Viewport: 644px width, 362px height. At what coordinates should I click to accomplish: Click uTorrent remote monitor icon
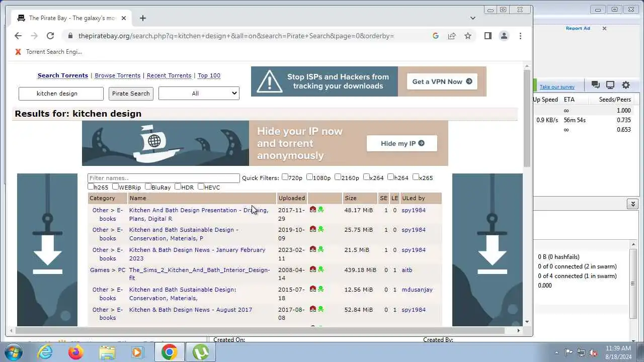[x=610, y=85]
